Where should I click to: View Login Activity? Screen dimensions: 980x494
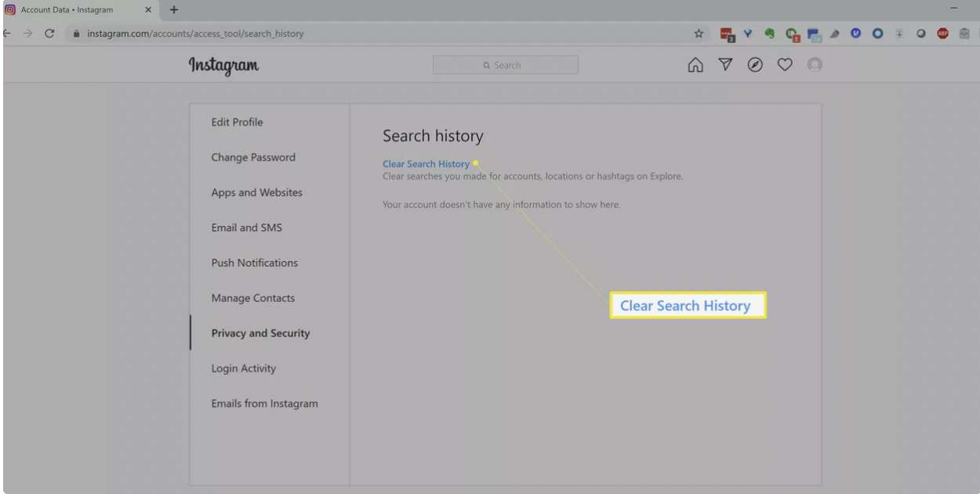(x=243, y=368)
